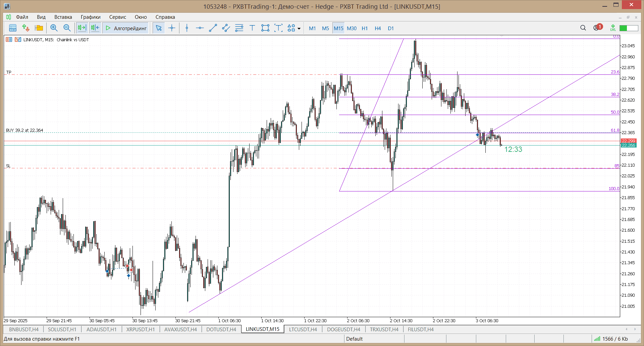
Task: Toggle chart auto-scroll to latest bar
Action: pyautogui.click(x=82, y=28)
